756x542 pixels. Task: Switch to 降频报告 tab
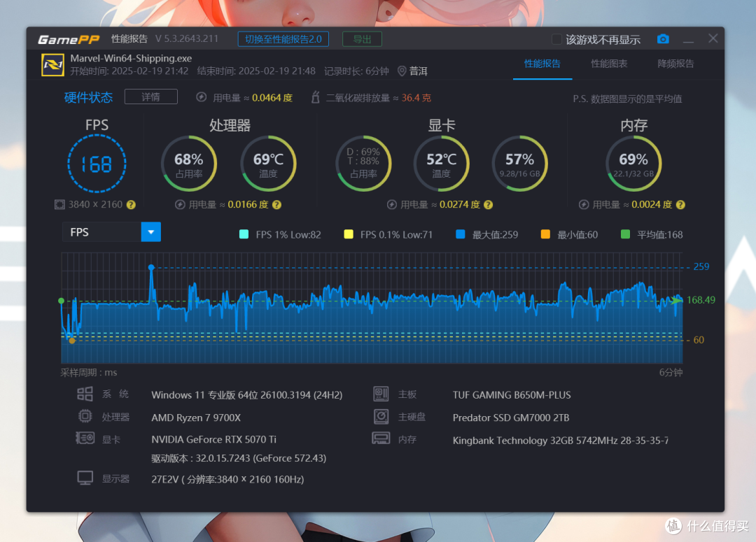[676, 64]
